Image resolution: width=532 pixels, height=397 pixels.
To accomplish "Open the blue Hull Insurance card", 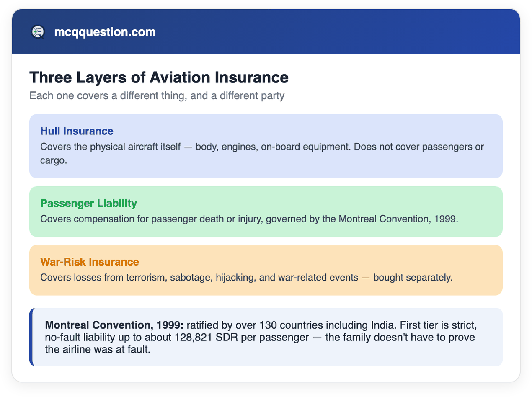I will [266, 146].
